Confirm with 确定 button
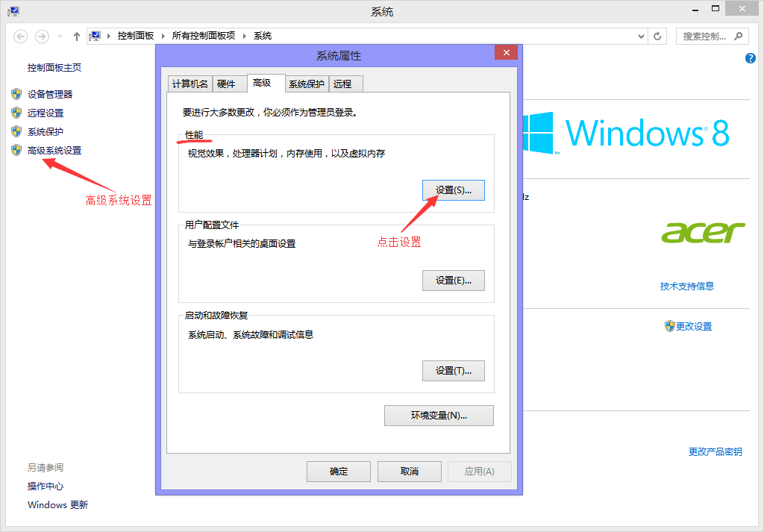This screenshot has width=764, height=532. pyautogui.click(x=339, y=472)
